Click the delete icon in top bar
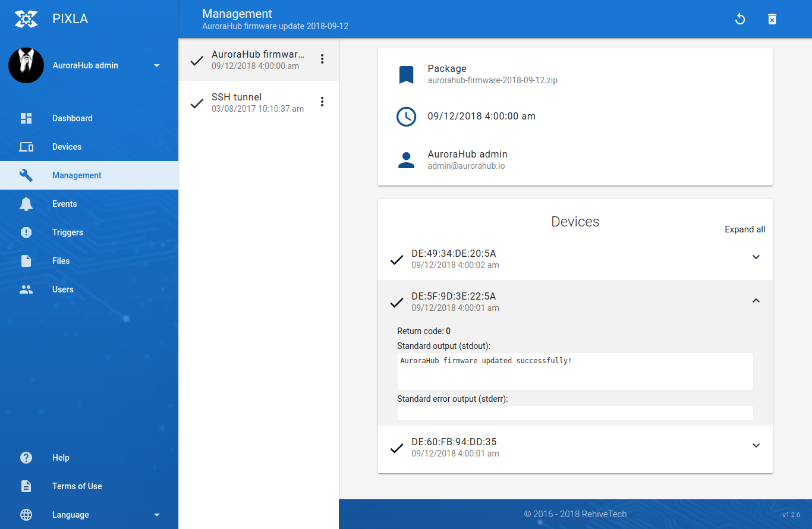Viewport: 812px width, 529px height. coord(772,19)
